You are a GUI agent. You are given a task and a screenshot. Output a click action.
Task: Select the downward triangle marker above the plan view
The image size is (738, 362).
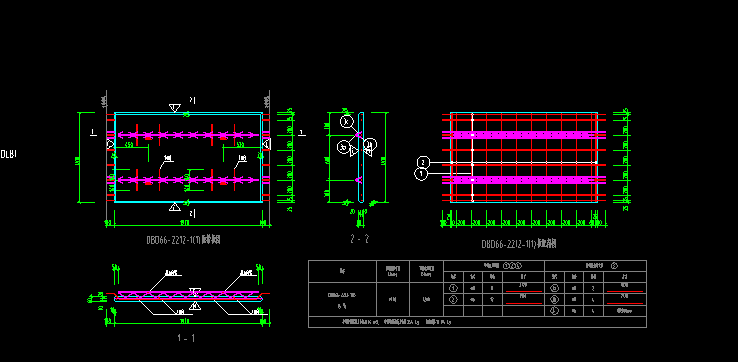(x=175, y=108)
